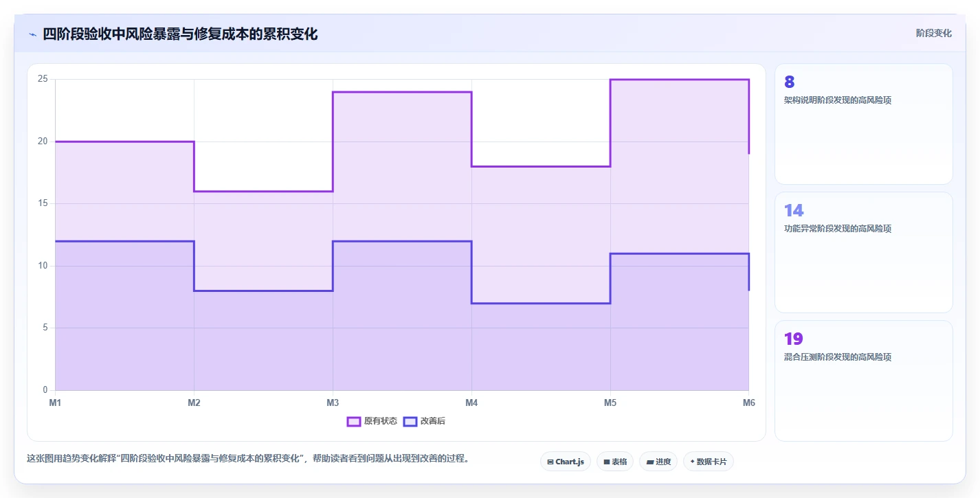980x498 pixels.
Task: Open the card showing 19 混合压测阶段
Action: (x=864, y=381)
